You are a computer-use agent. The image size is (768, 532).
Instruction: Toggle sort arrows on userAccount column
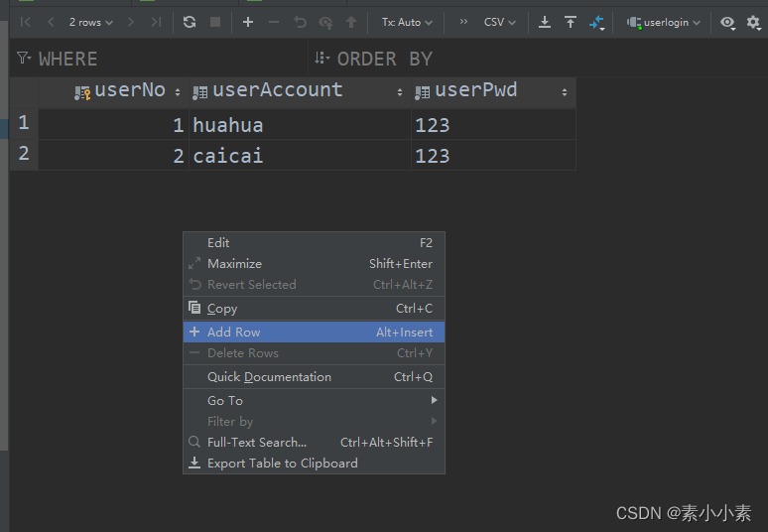(400, 92)
